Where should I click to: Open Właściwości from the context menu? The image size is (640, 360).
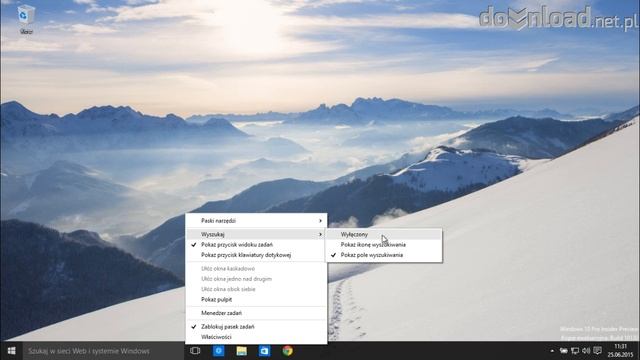click(256, 337)
